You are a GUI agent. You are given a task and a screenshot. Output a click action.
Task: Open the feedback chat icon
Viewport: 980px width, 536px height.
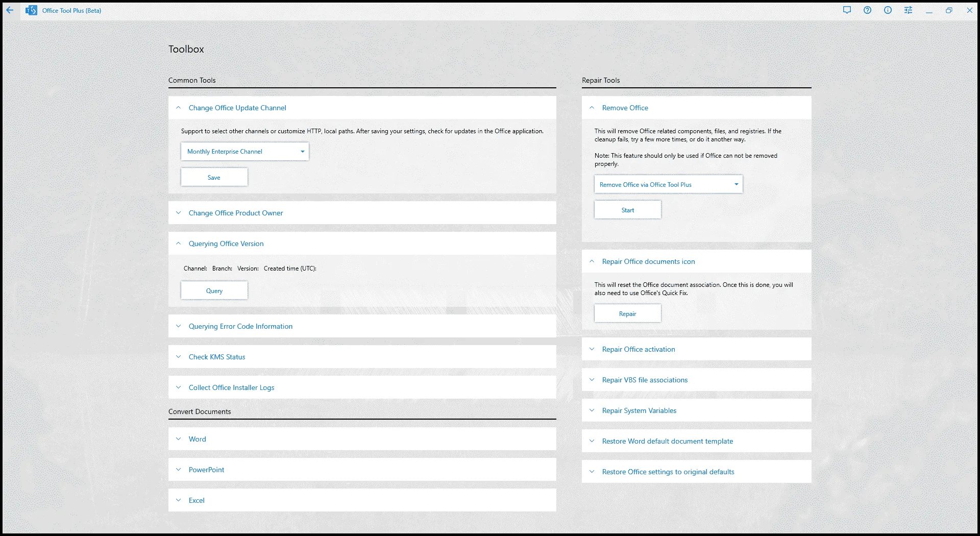coord(847,10)
